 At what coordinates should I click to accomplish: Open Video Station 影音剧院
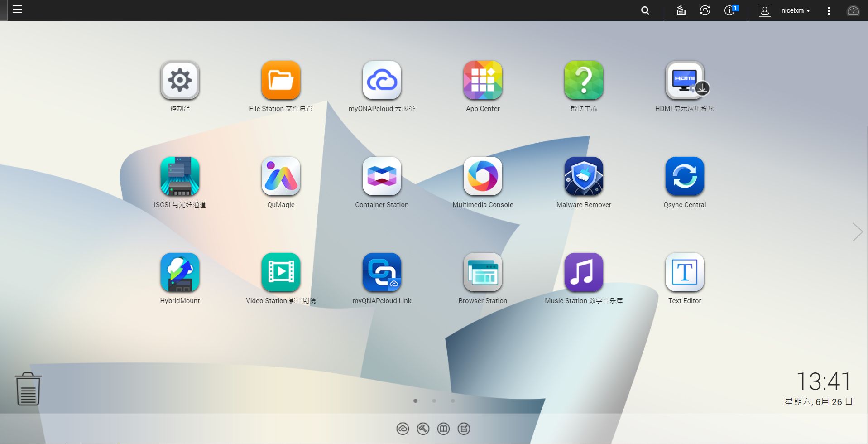pyautogui.click(x=281, y=272)
